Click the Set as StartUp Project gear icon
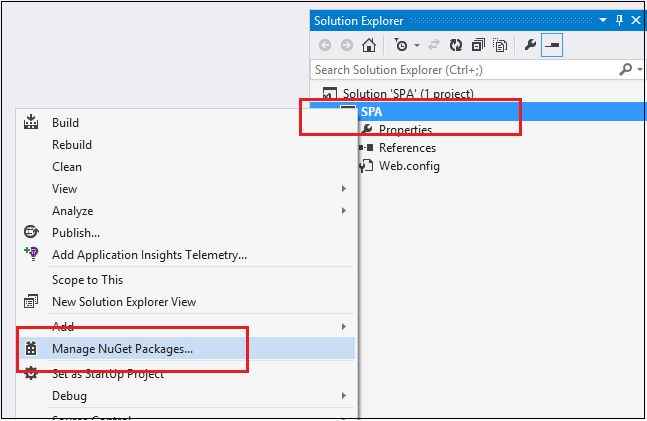The image size is (647, 421). point(31,373)
